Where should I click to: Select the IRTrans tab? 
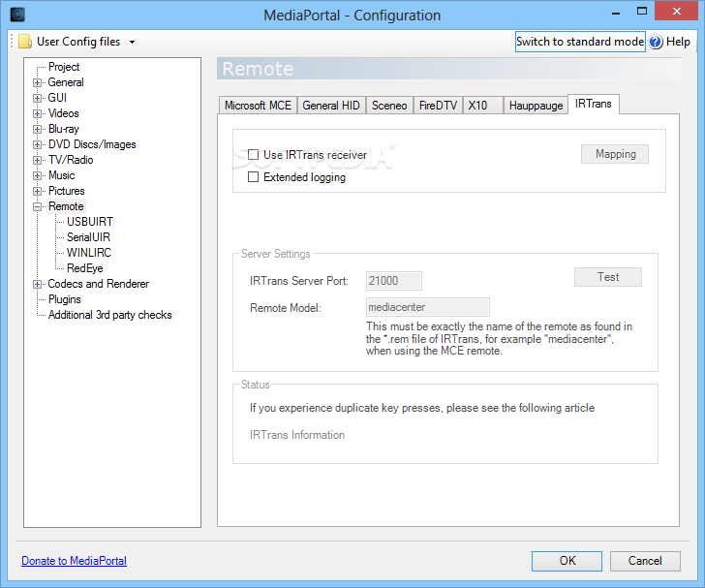594,104
